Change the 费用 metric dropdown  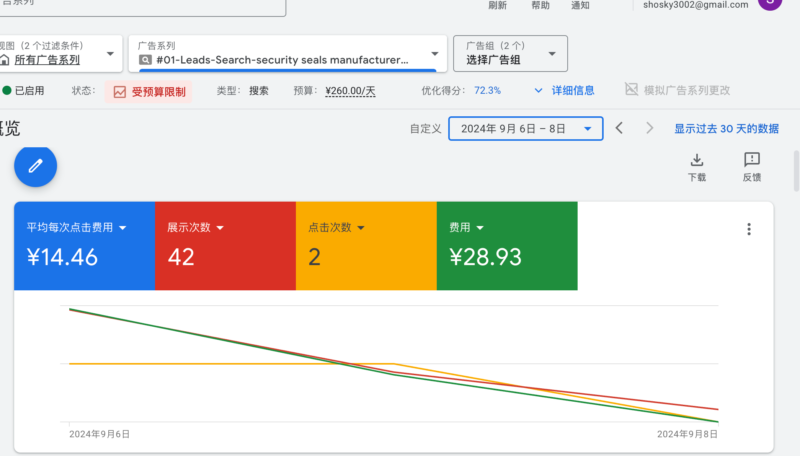tap(480, 228)
